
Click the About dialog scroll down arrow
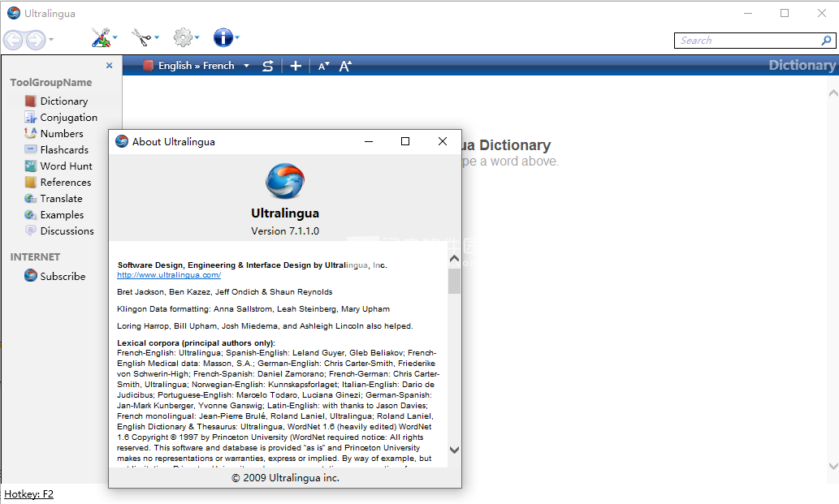454,450
